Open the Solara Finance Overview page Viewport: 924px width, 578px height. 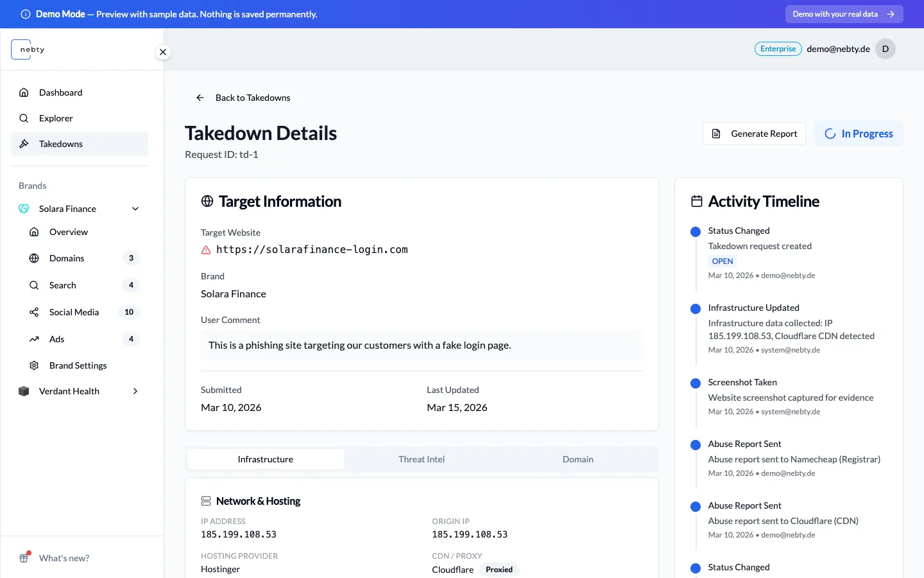(x=85, y=232)
